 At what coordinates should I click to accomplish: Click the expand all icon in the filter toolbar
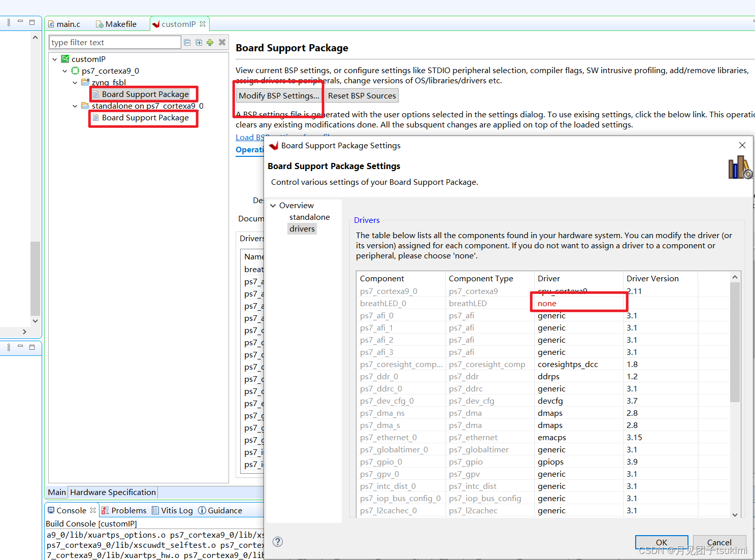pos(199,42)
